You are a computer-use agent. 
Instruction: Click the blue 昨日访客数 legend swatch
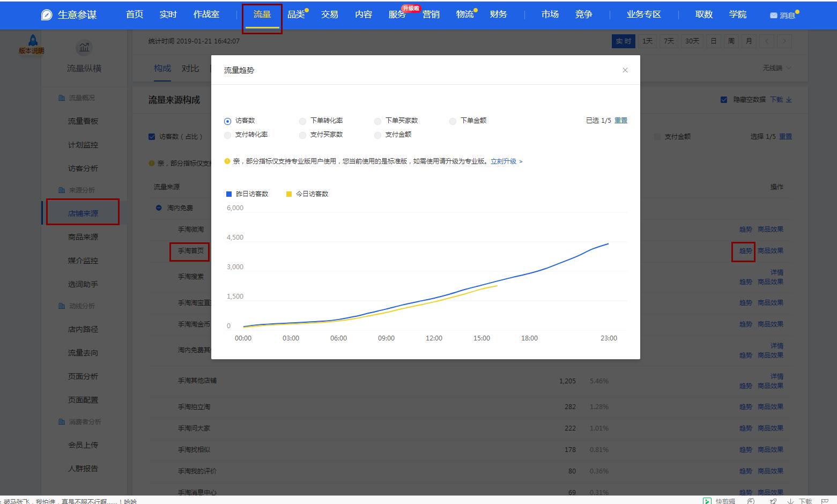click(x=228, y=194)
